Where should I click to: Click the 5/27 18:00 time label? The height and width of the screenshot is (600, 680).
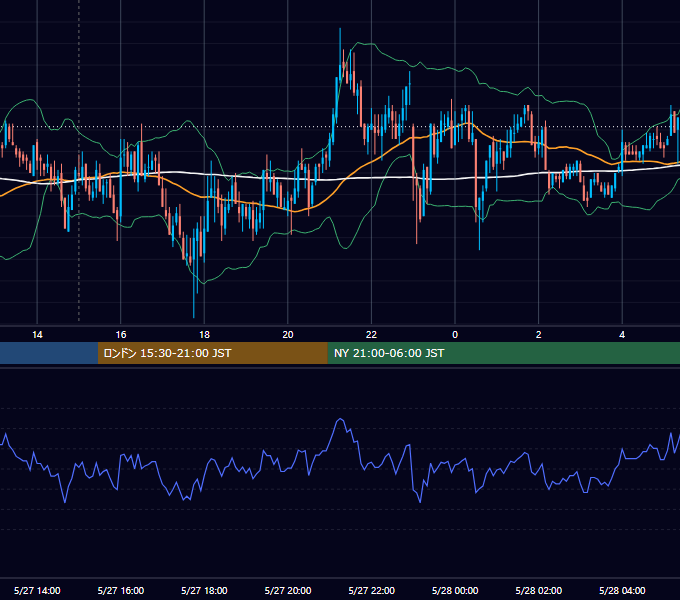(x=204, y=590)
